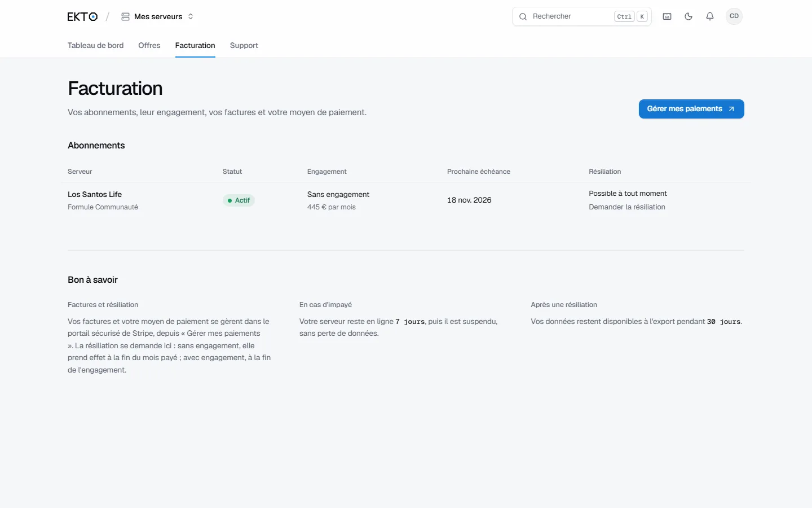The height and width of the screenshot is (508, 812).
Task: Focus the Rechercher search field
Action: [581, 16]
